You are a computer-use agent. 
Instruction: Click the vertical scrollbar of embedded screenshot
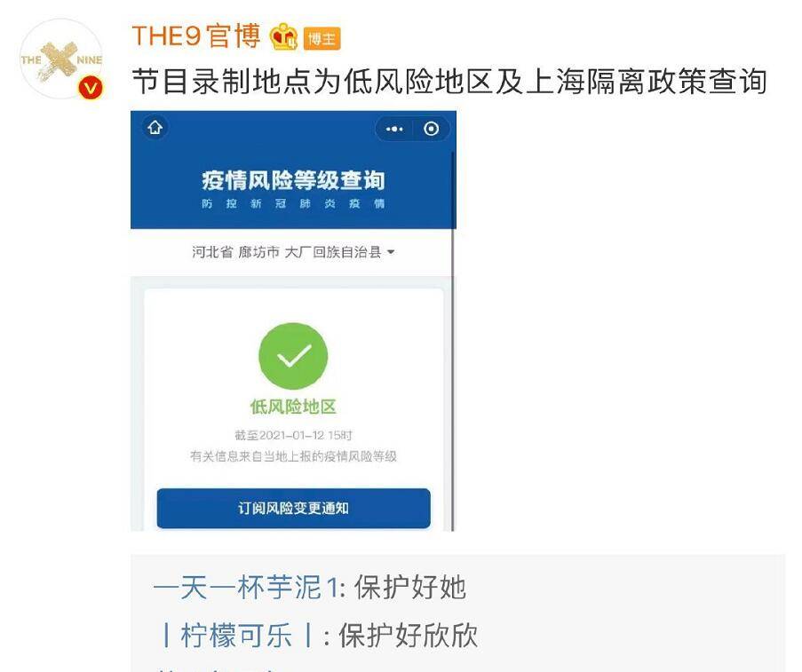(x=453, y=340)
